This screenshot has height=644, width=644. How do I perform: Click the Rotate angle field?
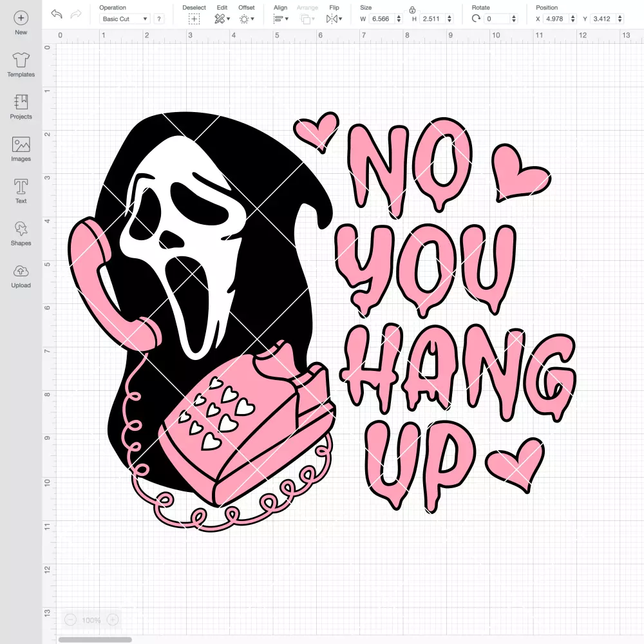click(497, 19)
